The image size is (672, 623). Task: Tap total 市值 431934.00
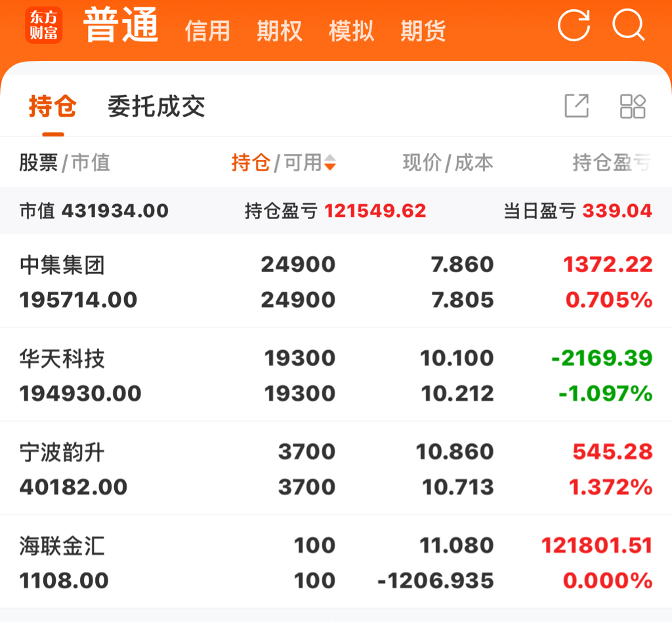click(94, 211)
